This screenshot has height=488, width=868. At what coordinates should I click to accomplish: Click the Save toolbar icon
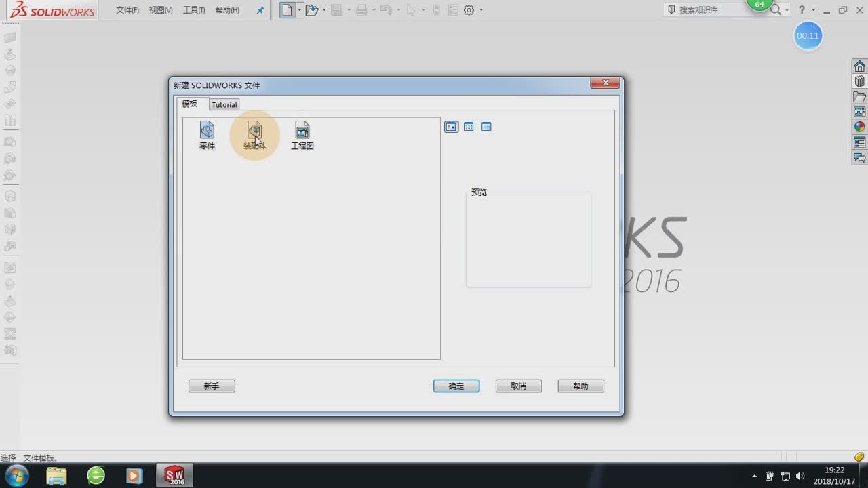[x=336, y=10]
